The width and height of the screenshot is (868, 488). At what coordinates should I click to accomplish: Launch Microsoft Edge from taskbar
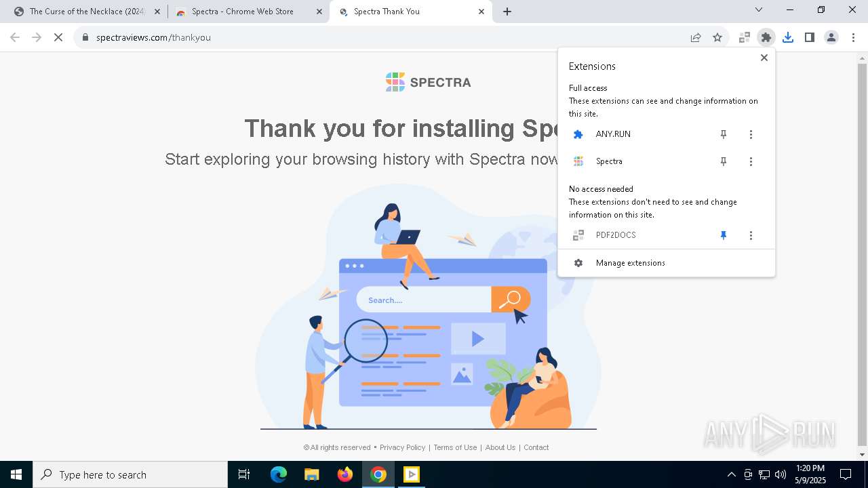pos(279,474)
